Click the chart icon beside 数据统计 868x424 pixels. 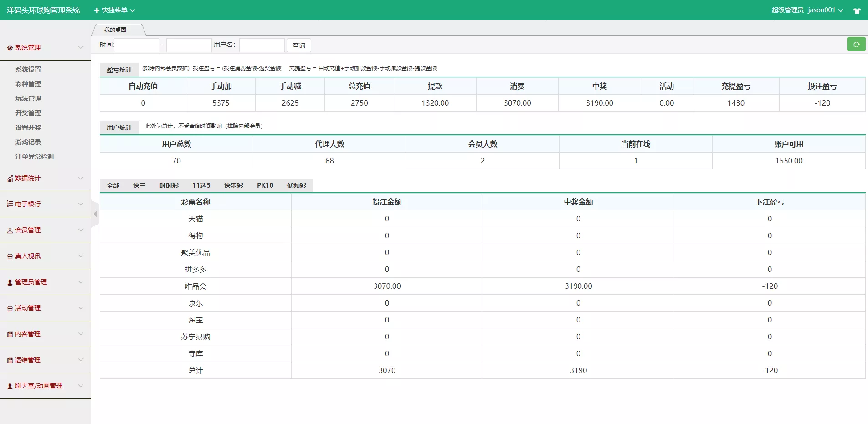(x=10, y=179)
